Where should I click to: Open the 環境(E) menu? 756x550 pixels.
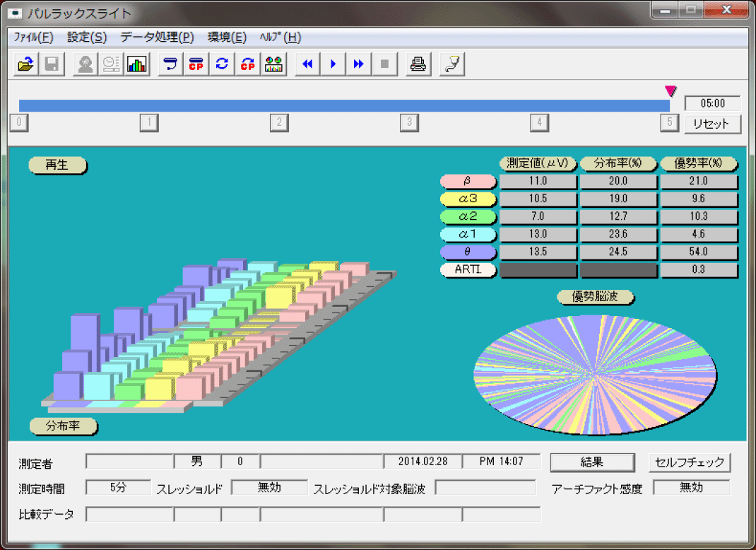click(227, 37)
